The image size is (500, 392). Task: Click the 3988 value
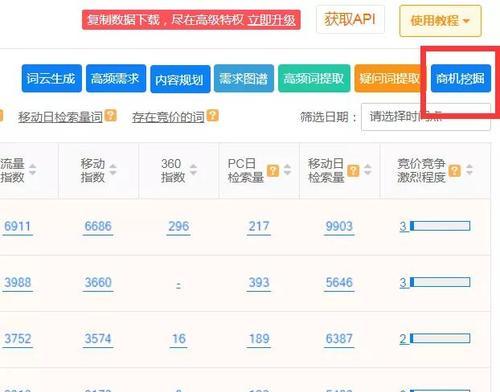point(17,283)
